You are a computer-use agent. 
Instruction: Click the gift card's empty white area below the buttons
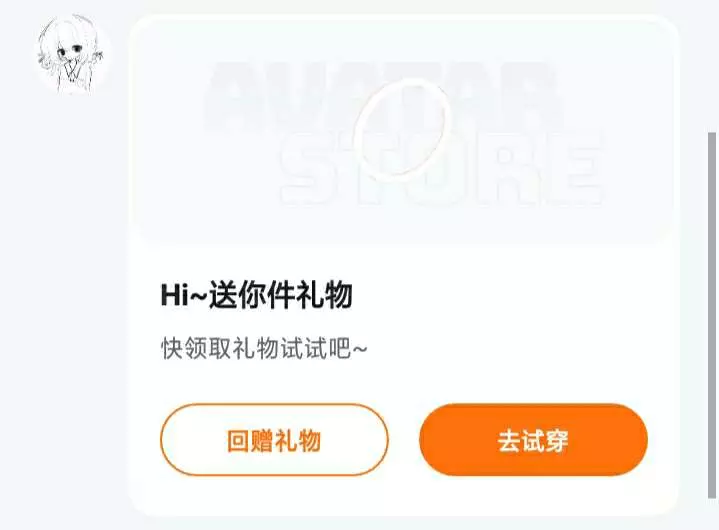click(x=404, y=495)
